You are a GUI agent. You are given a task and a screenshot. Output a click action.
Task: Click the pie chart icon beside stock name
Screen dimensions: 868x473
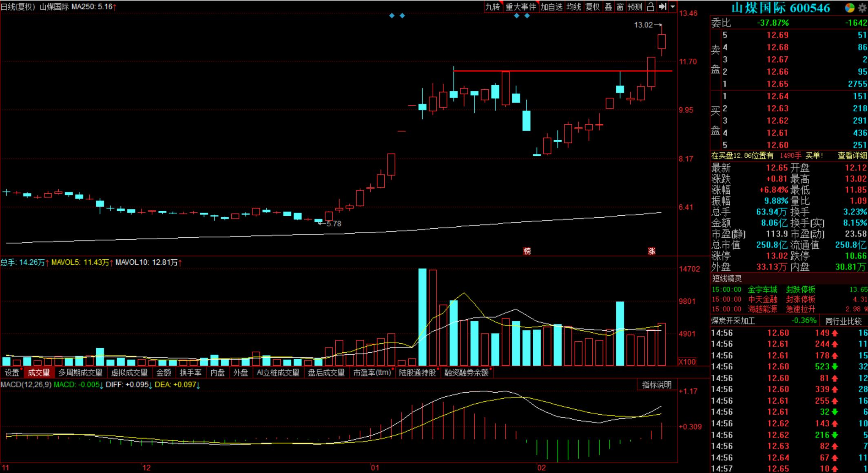(850, 8)
